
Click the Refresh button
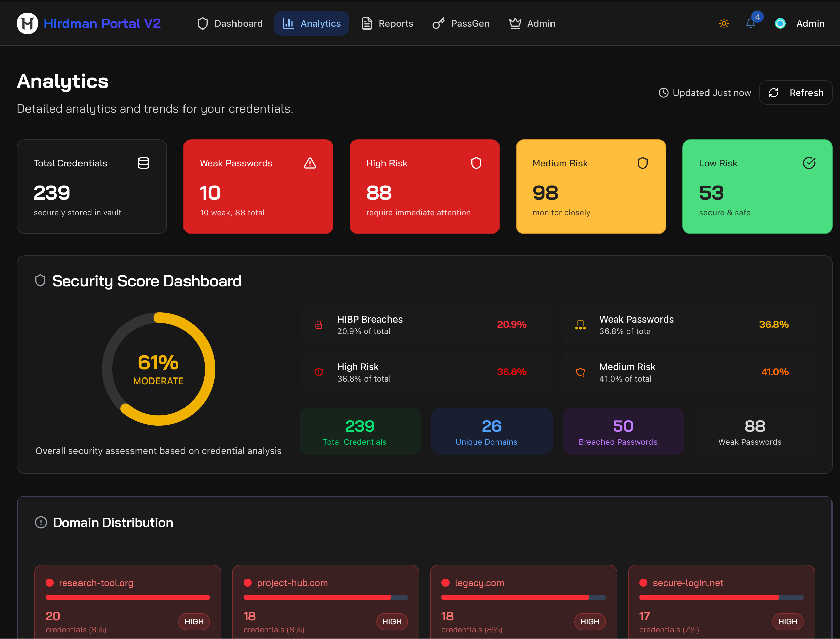795,93
